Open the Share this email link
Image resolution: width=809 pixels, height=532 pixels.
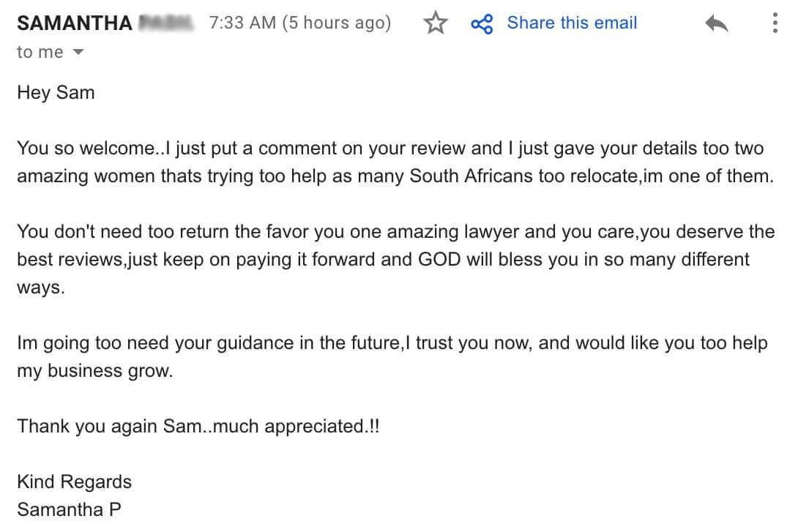tap(572, 23)
